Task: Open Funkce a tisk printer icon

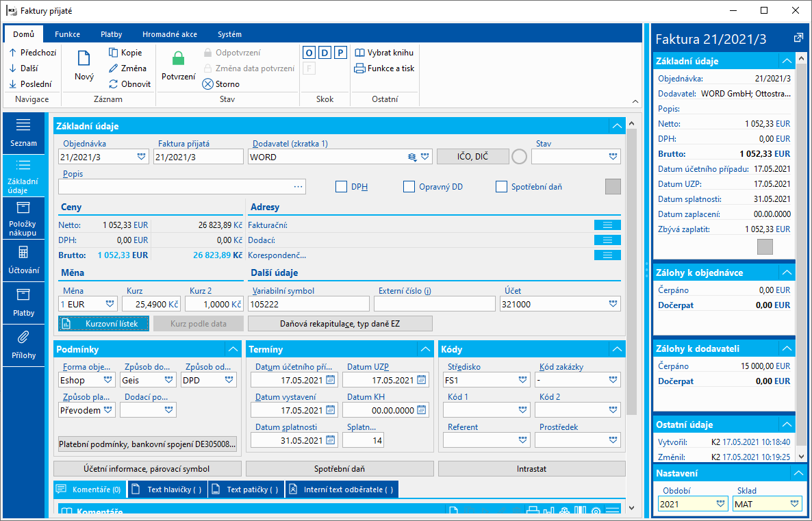Action: tap(359, 68)
